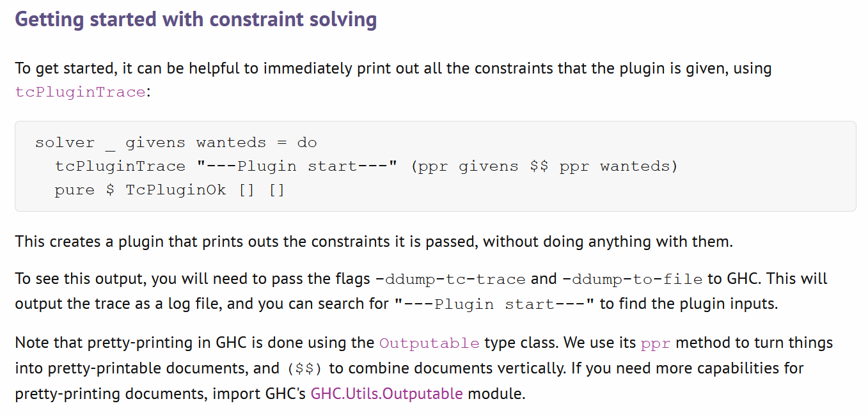Image resolution: width=868 pixels, height=415 pixels.
Task: Open the GHC.Utils.Outputable module link
Action: click(x=387, y=393)
